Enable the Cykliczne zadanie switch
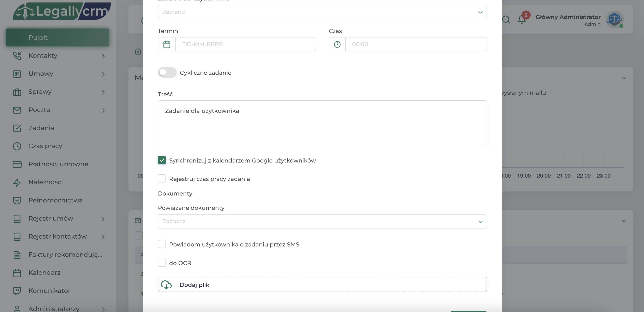This screenshot has height=312, width=644. [x=167, y=73]
